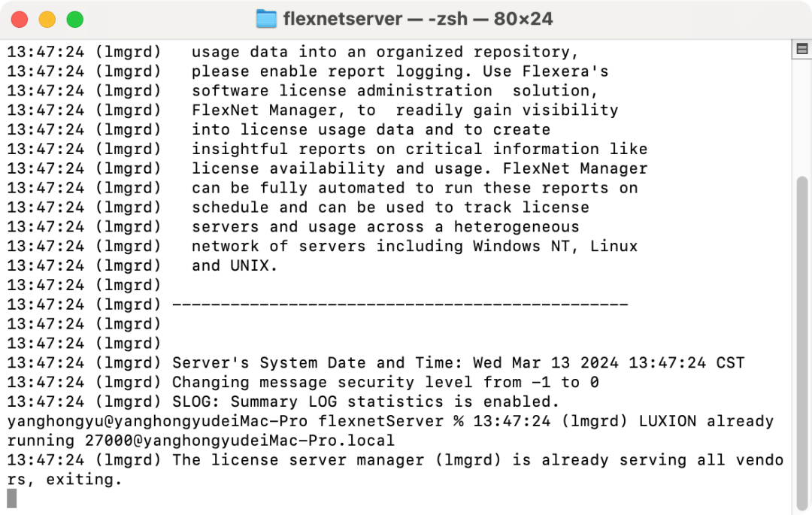Click the red close window button

coord(20,20)
